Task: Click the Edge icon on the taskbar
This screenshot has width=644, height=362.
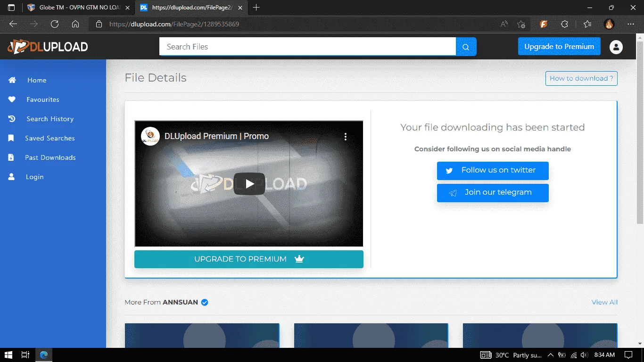Action: coord(44,355)
